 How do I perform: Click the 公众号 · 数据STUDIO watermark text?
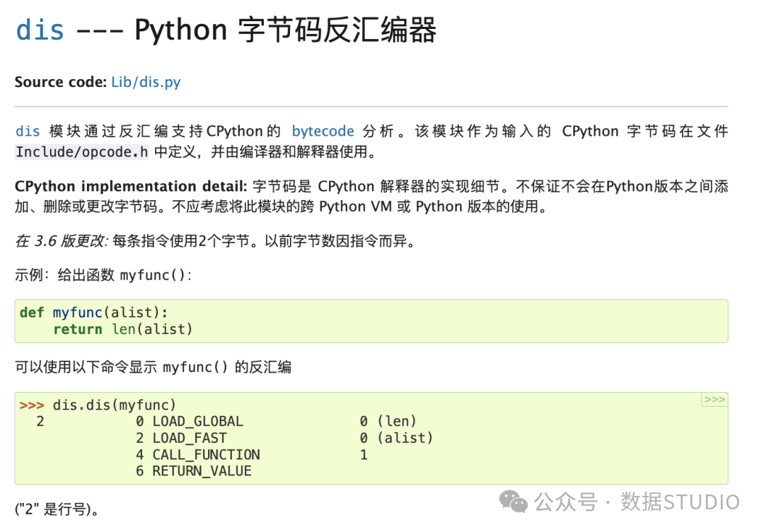click(637, 502)
